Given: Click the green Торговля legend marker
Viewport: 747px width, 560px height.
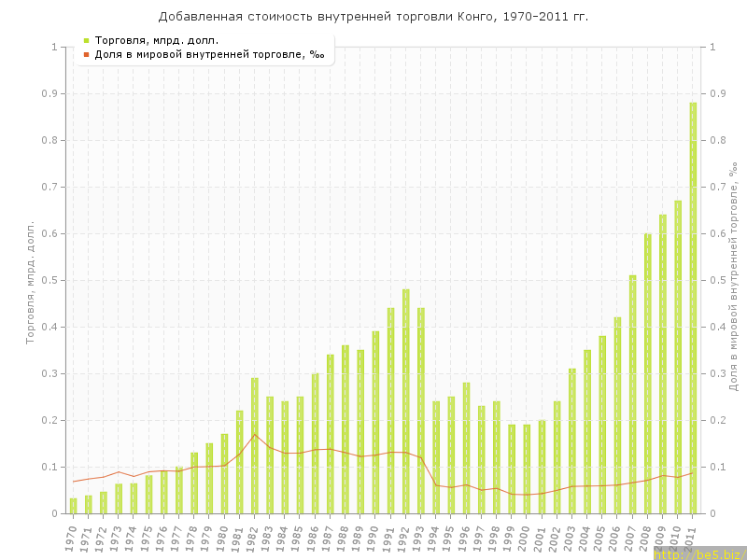Looking at the screenshot, I should (86, 40).
